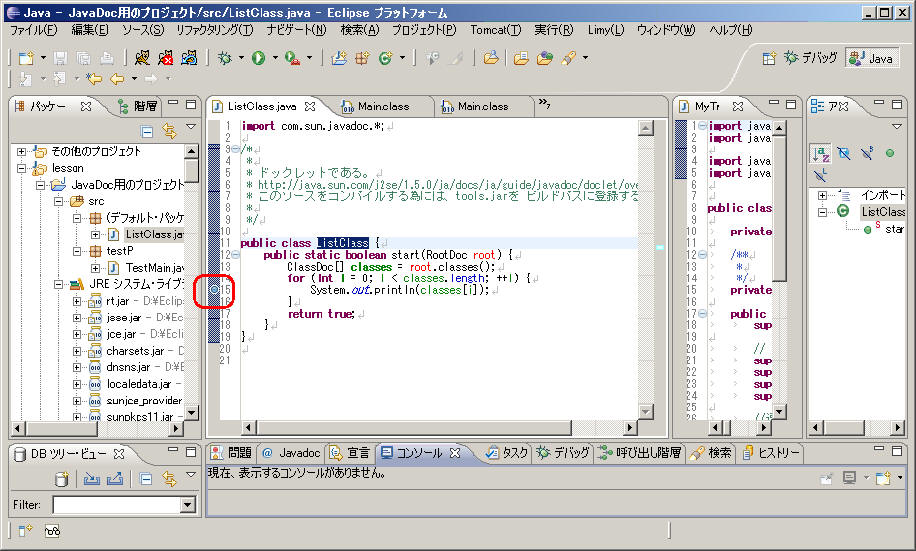Open the Tomcat menu
916x551 pixels.
[494, 30]
